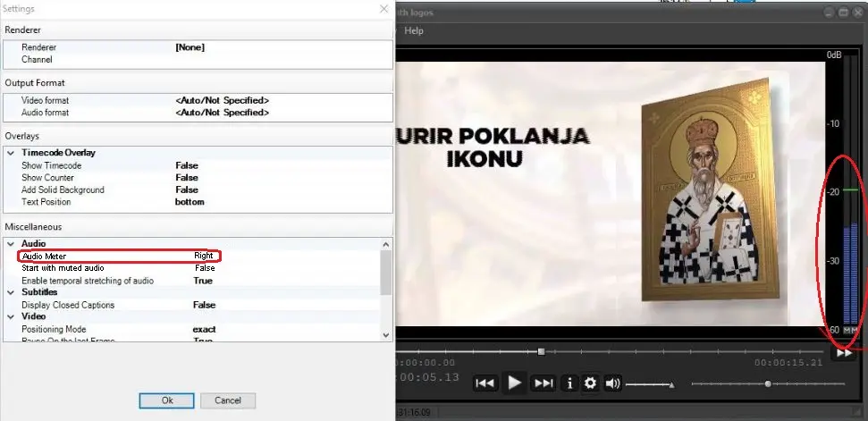Skip forward with the next-track icon
The width and height of the screenshot is (868, 421).
coord(543,383)
